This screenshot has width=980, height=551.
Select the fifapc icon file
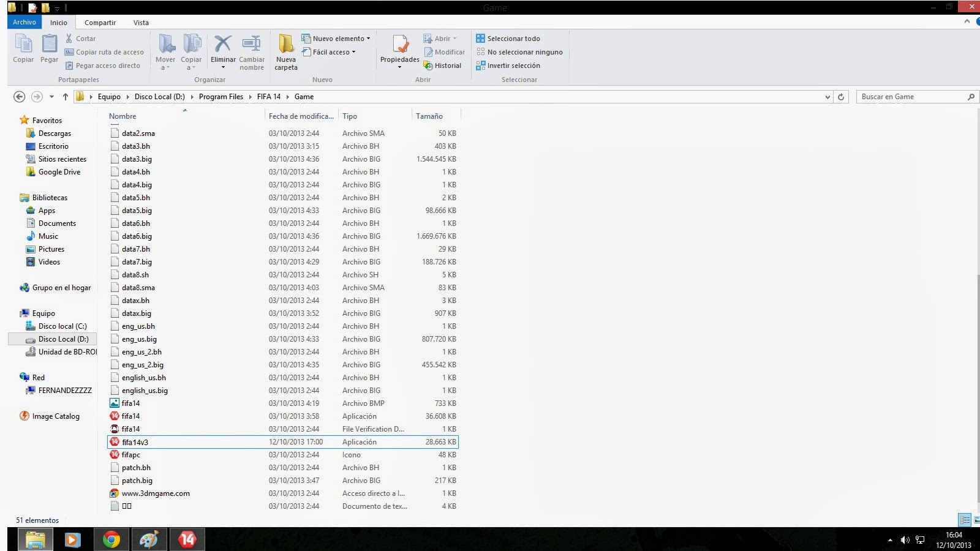(283, 455)
